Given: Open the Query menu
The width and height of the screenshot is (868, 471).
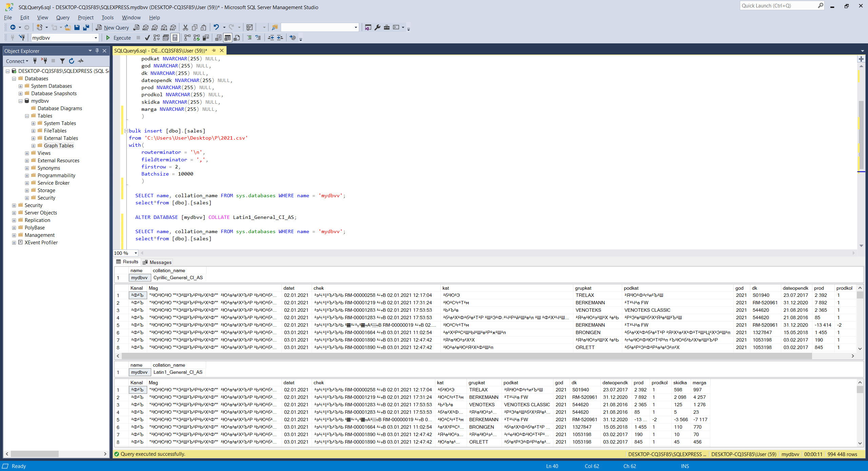Looking at the screenshot, I should [x=62, y=18].
